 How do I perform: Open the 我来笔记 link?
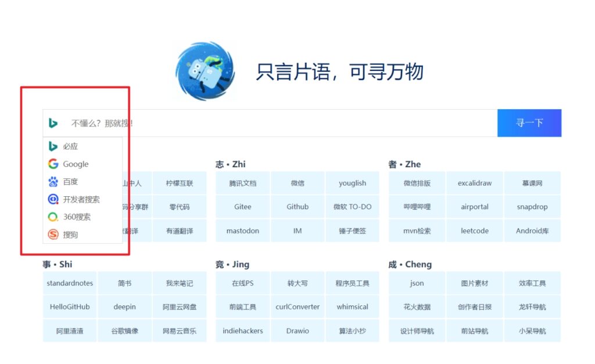[180, 283]
